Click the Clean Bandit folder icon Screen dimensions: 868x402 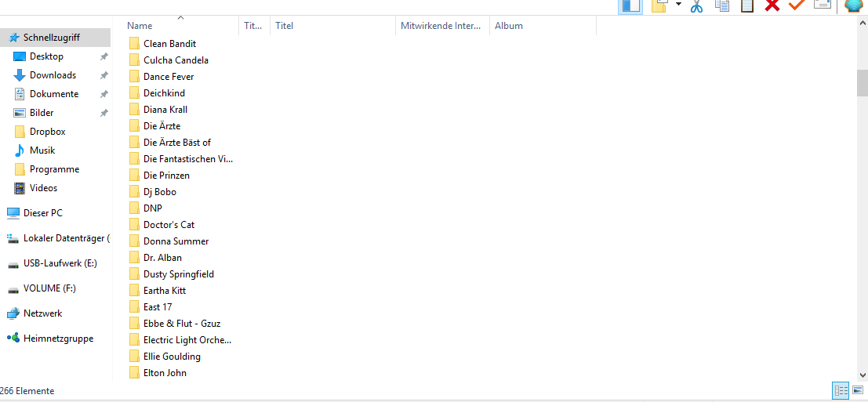(x=134, y=44)
